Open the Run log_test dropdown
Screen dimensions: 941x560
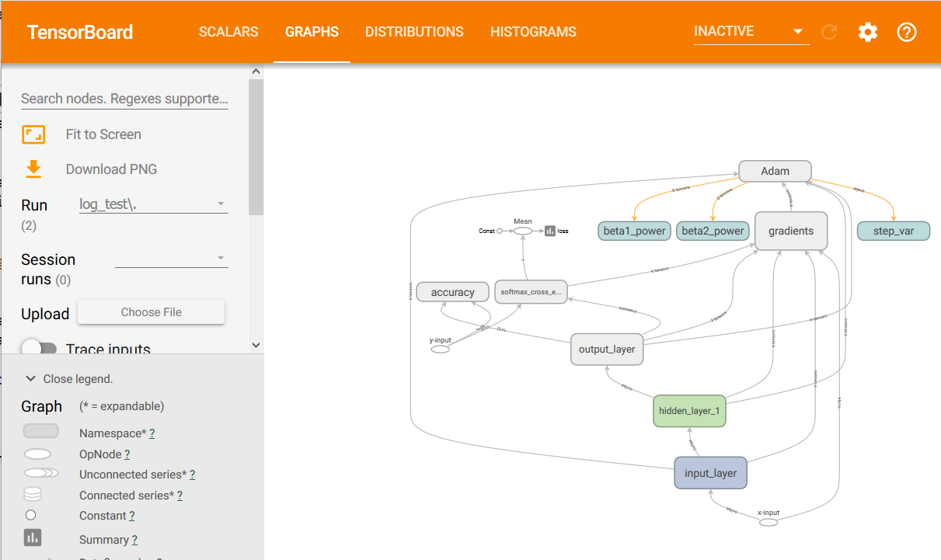(x=153, y=204)
